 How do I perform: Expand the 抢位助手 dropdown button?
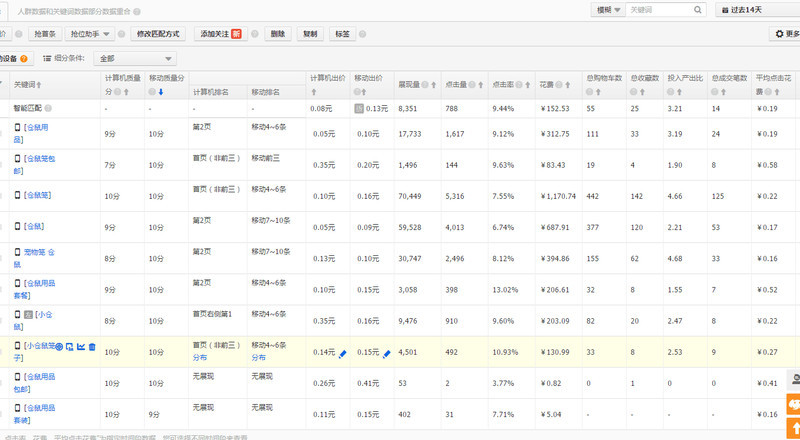(90, 34)
